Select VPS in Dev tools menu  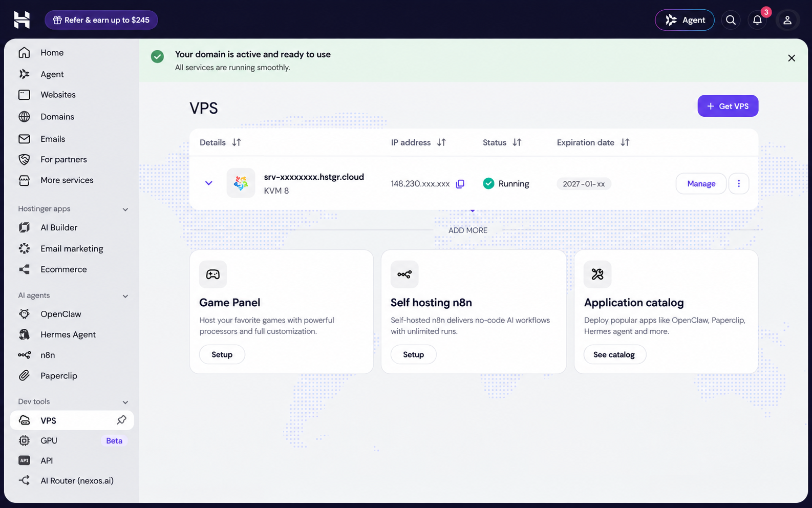click(x=72, y=420)
